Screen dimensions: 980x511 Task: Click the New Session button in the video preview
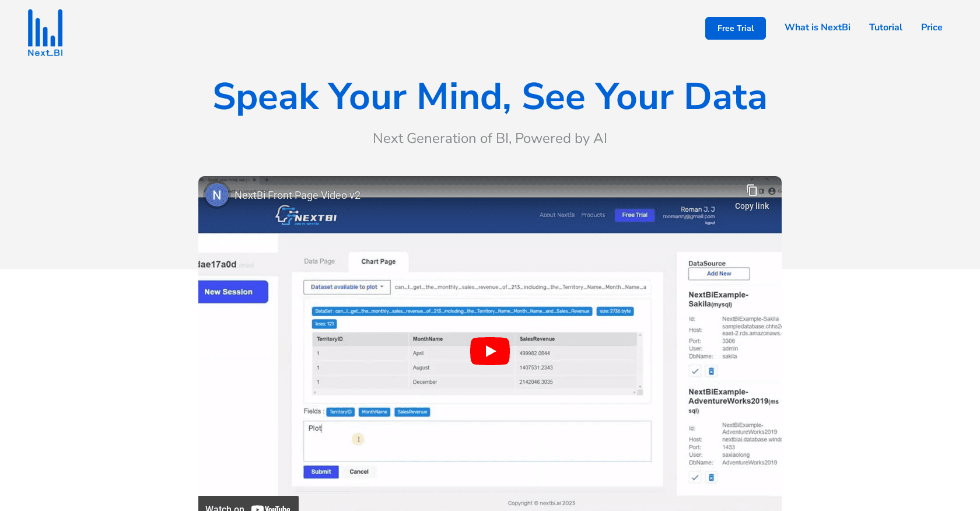(x=233, y=292)
